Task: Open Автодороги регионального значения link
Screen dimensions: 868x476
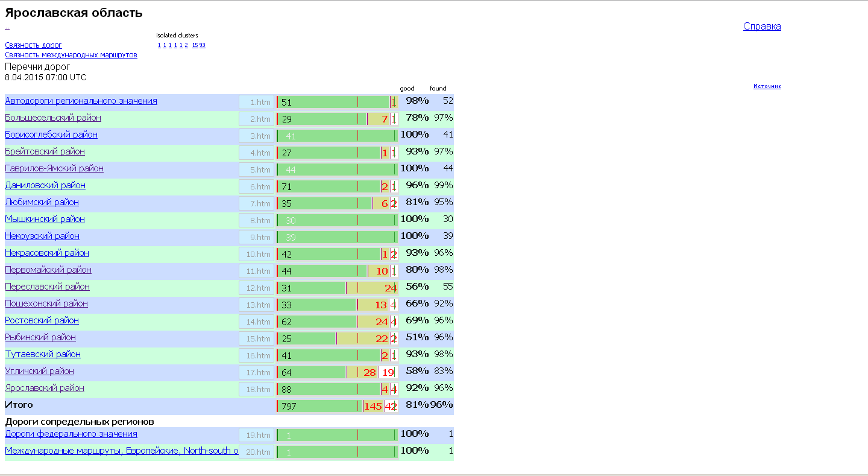Action: (x=81, y=101)
